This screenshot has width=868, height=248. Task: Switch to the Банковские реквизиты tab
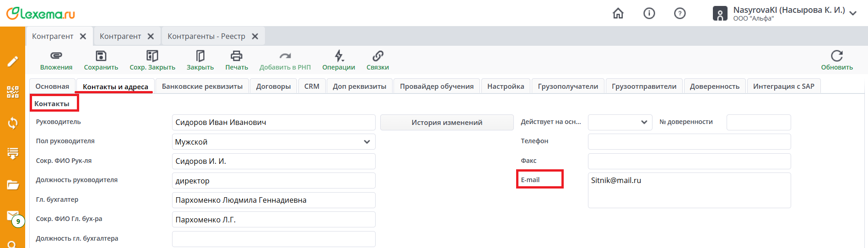click(x=202, y=86)
